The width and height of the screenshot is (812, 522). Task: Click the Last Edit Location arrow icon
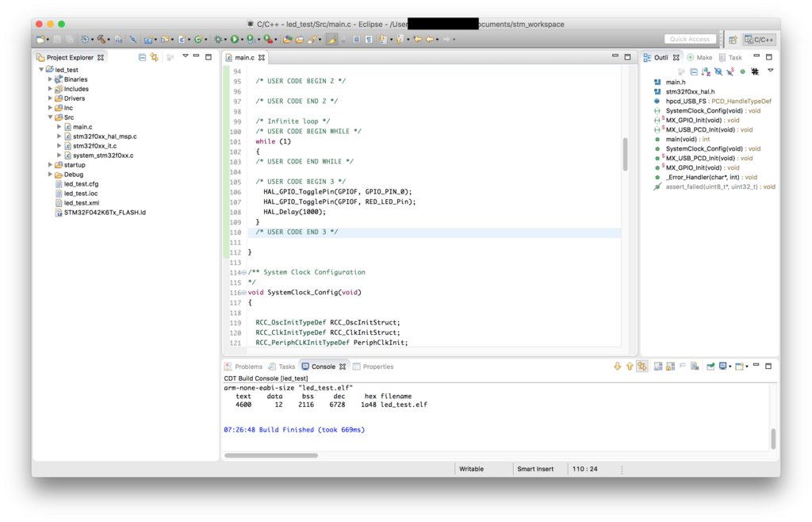tap(417, 40)
